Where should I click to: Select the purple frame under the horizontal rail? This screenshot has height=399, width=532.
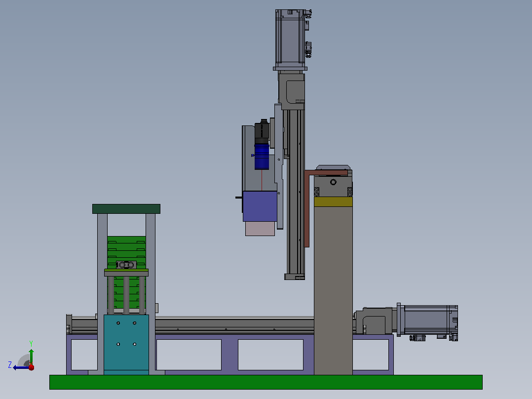coord(229,355)
